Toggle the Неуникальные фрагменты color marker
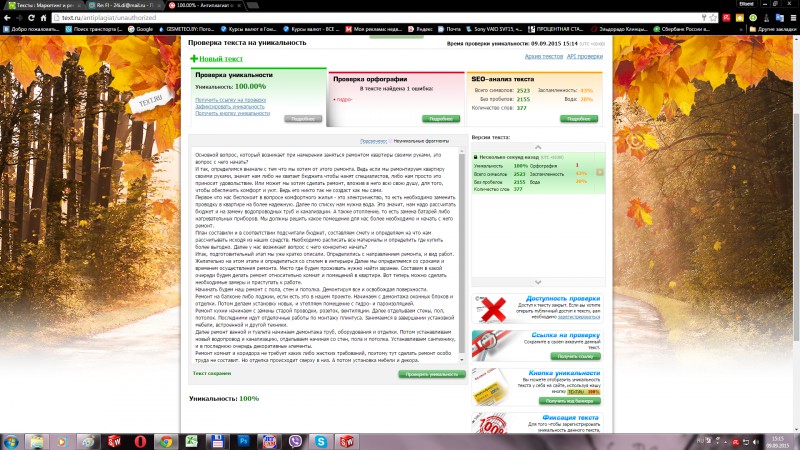The width and height of the screenshot is (800, 450). point(390,141)
